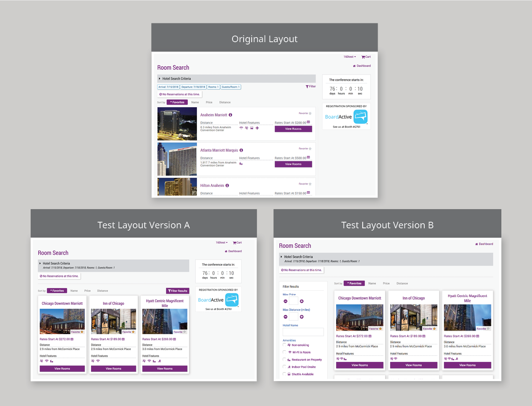The image size is (532, 406).
Task: Open the Cart icon in Version A
Action: [x=234, y=243]
